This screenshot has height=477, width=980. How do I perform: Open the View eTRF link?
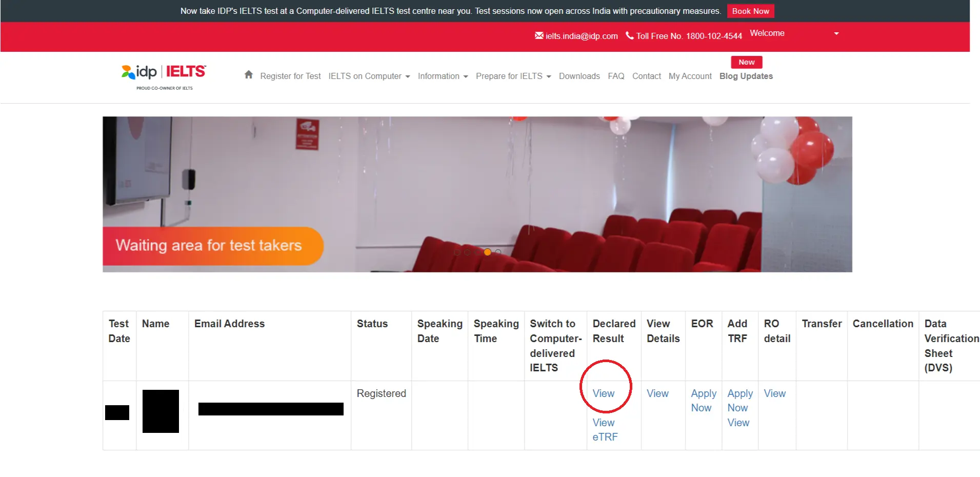604,429
